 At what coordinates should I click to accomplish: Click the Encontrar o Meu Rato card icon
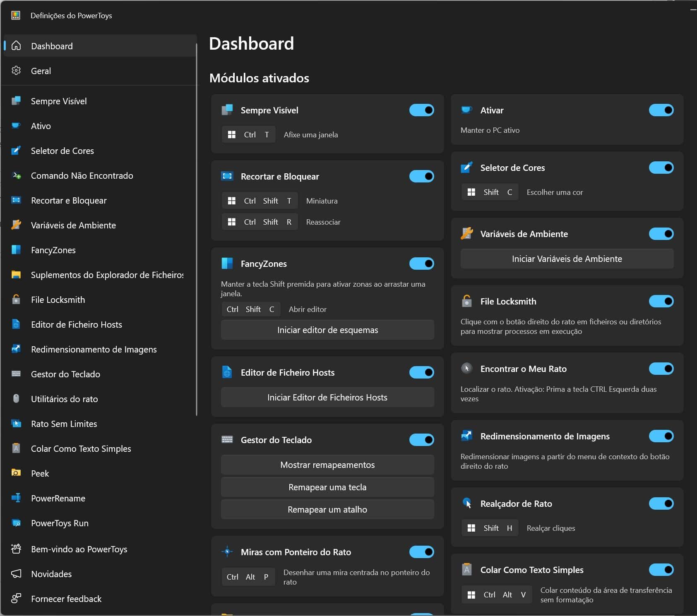tap(467, 369)
